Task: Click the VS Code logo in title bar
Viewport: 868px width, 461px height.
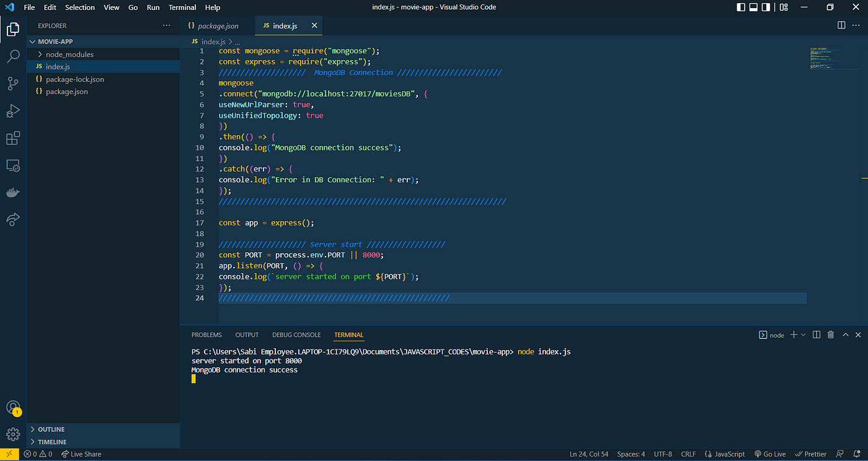Action: (x=11, y=7)
